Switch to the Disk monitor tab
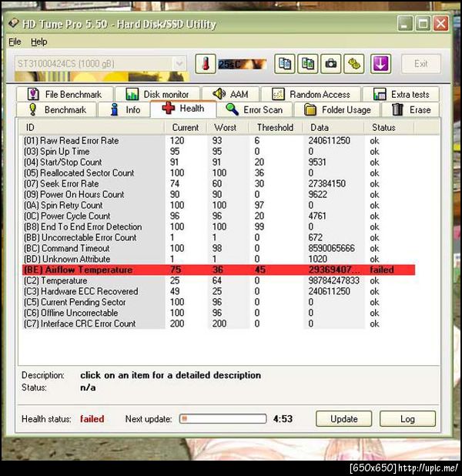The width and height of the screenshot is (462, 476). pyautogui.click(x=158, y=94)
